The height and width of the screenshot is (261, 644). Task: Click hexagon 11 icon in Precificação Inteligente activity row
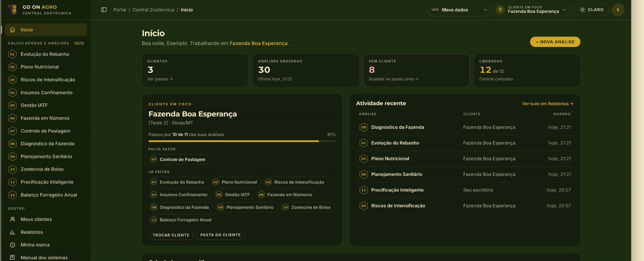[364, 190]
